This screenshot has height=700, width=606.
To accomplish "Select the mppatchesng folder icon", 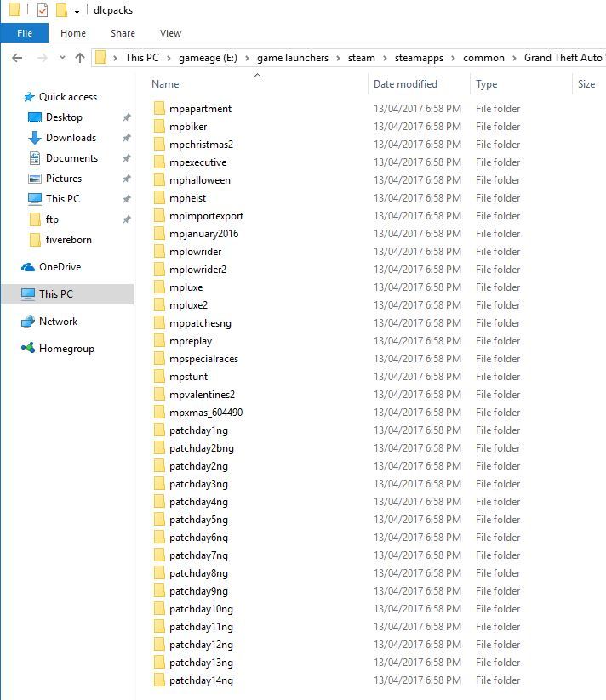I will pyautogui.click(x=159, y=322).
